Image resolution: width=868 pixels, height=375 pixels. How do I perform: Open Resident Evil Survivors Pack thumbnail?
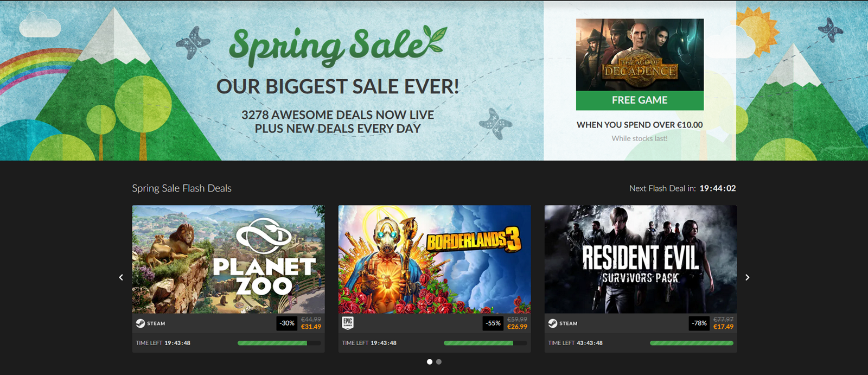click(x=641, y=259)
